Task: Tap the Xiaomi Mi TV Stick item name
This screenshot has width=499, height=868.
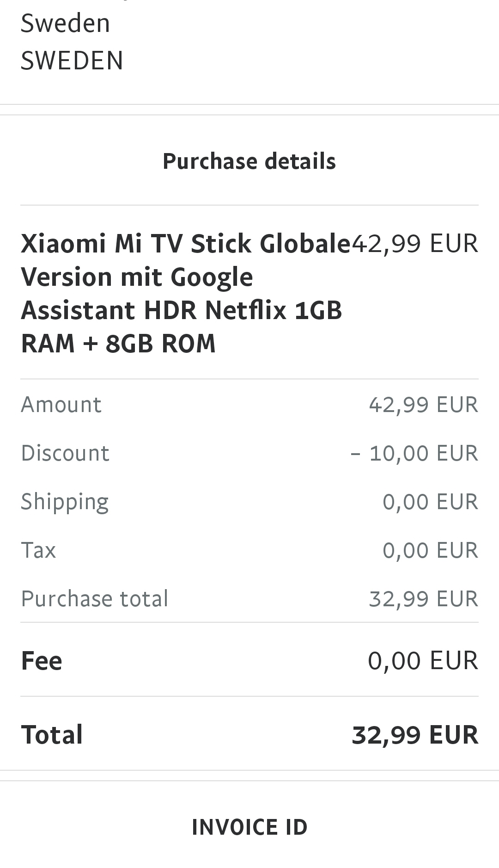Action: tap(186, 293)
